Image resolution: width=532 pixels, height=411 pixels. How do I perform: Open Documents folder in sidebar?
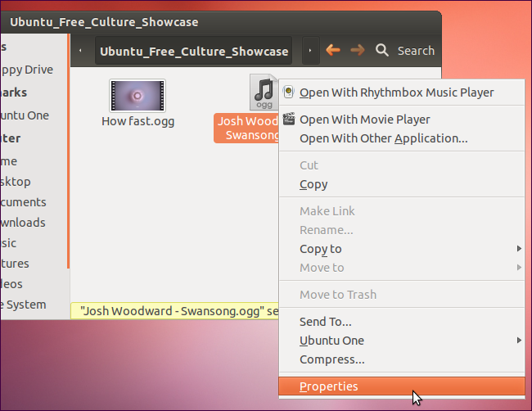24,202
